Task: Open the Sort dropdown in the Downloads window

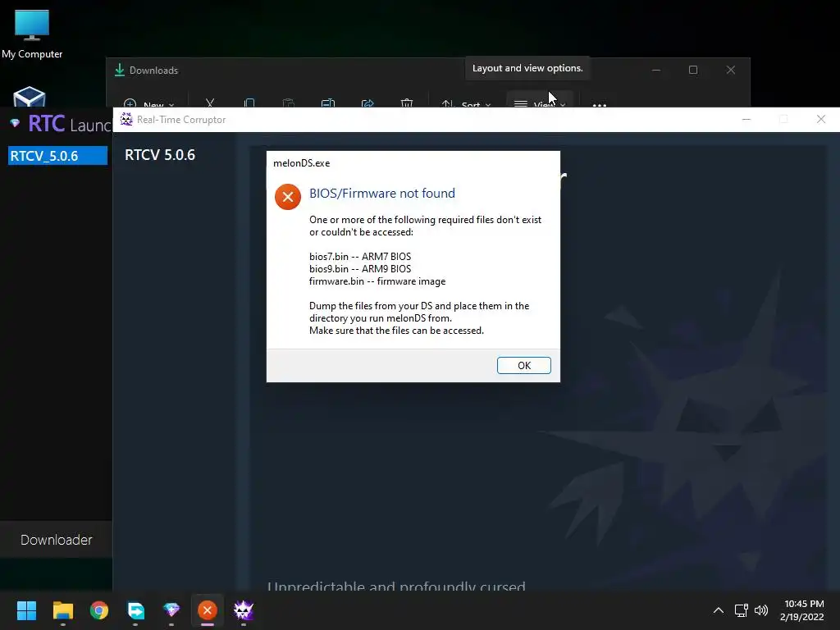Action: 466,103
